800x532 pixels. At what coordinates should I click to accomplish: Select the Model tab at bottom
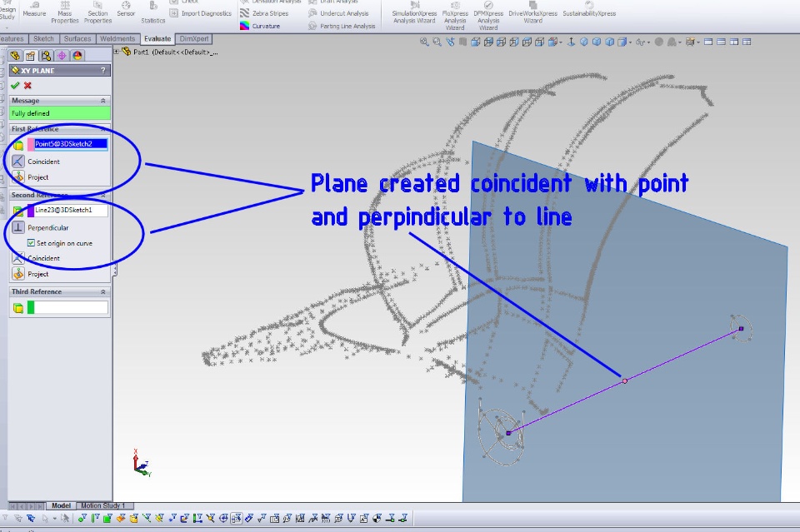click(x=61, y=505)
